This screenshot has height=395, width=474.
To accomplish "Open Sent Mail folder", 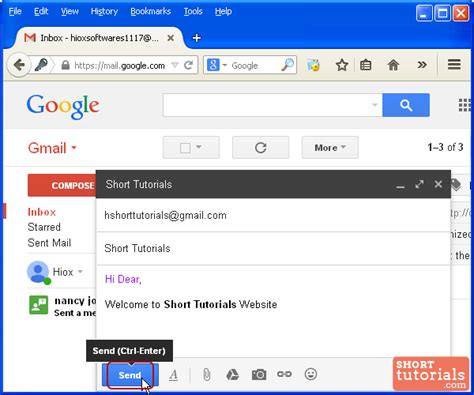I will (x=49, y=243).
